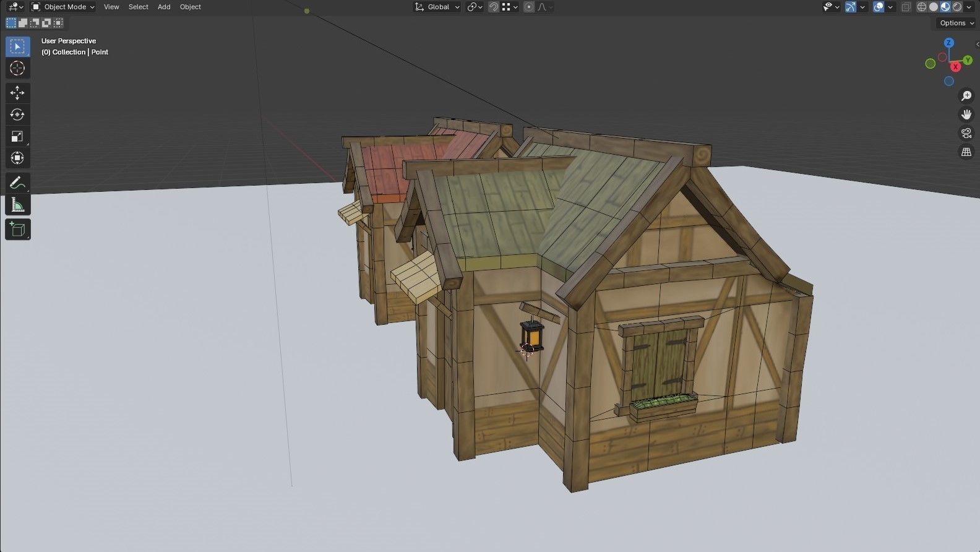Screen dimensions: 980x552
Task: Select the Annotate pencil tool
Action: pos(17,183)
